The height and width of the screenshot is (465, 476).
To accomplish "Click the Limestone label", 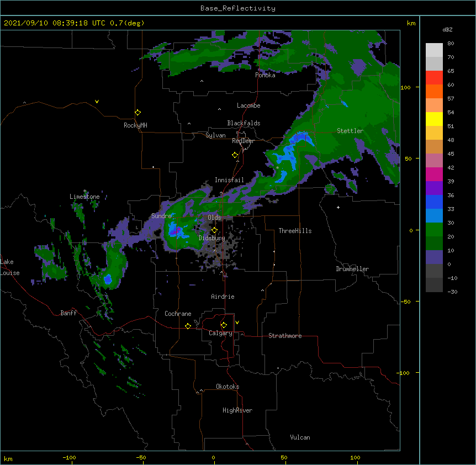I will click(84, 197).
